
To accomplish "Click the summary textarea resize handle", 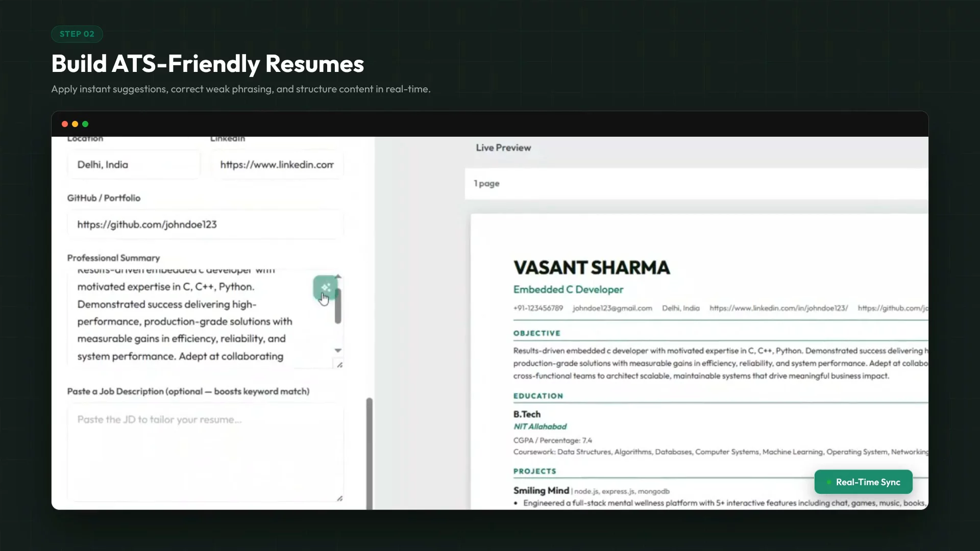I will (x=339, y=365).
